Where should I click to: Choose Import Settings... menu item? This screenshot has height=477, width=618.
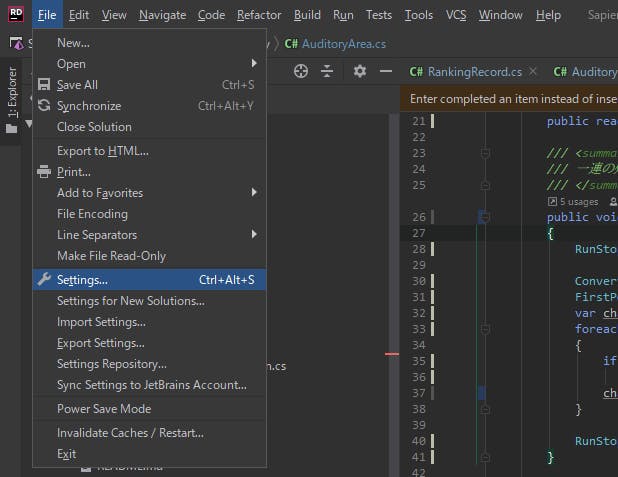click(149, 322)
